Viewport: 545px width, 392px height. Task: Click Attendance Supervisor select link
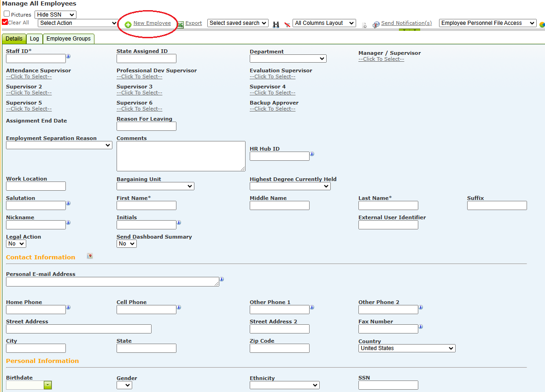pyautogui.click(x=29, y=76)
